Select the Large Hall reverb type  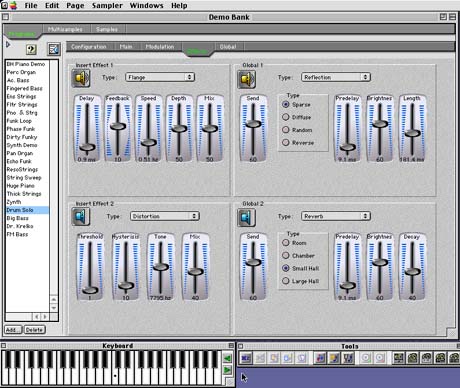point(286,281)
